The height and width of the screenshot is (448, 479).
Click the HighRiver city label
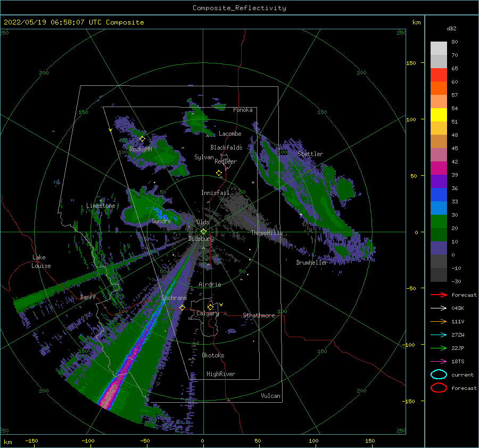pyautogui.click(x=221, y=374)
